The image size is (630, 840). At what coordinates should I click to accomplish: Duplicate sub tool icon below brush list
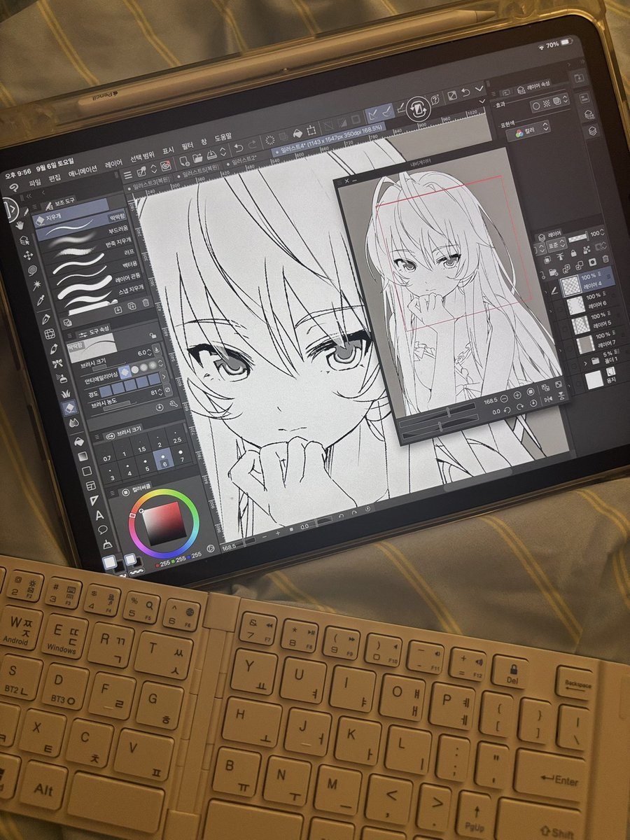coord(132,306)
